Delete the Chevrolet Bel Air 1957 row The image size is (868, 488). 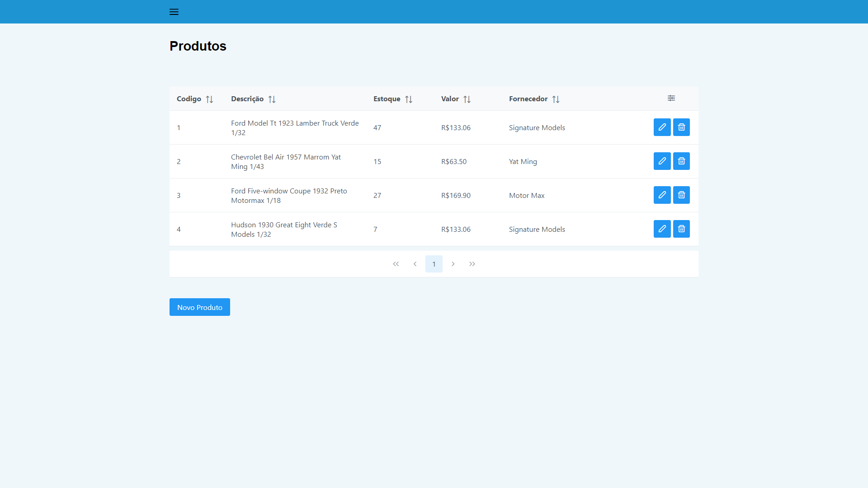[x=681, y=161]
